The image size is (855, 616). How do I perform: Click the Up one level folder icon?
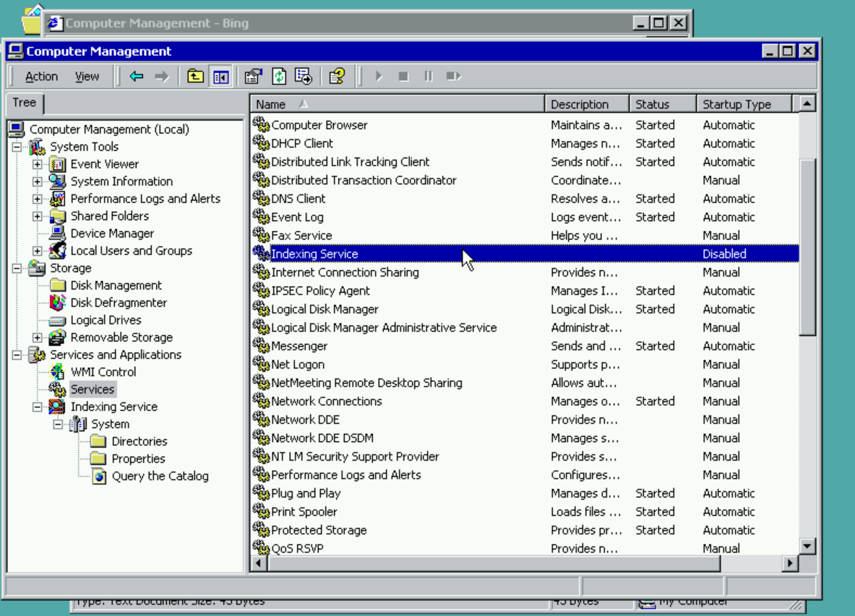pyautogui.click(x=195, y=77)
